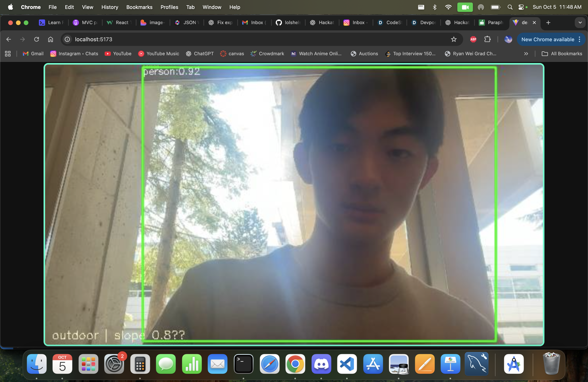The height and width of the screenshot is (382, 588).
Task: Launch Visual Studio Code from dock
Action: coord(347,364)
